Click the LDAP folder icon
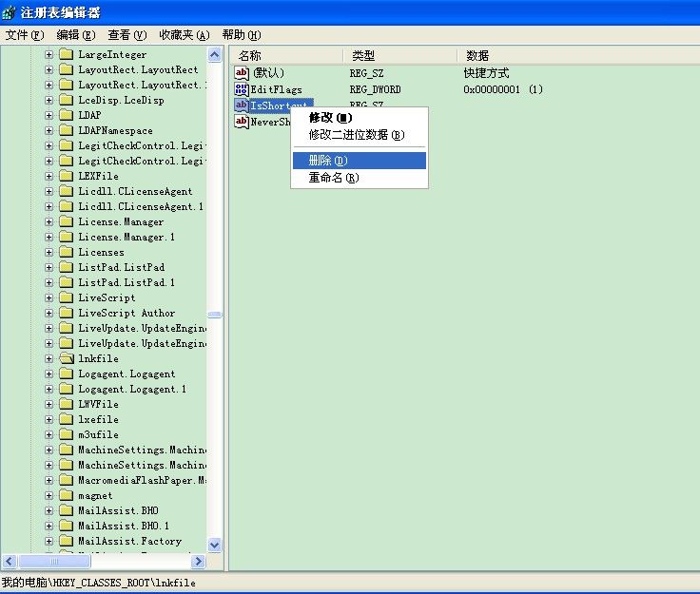This screenshot has height=594, width=700. [66, 115]
